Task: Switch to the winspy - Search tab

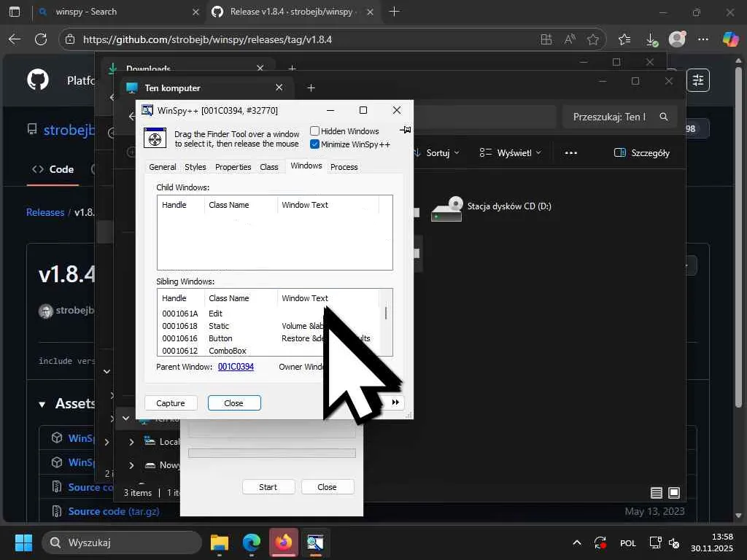Action: tap(119, 12)
